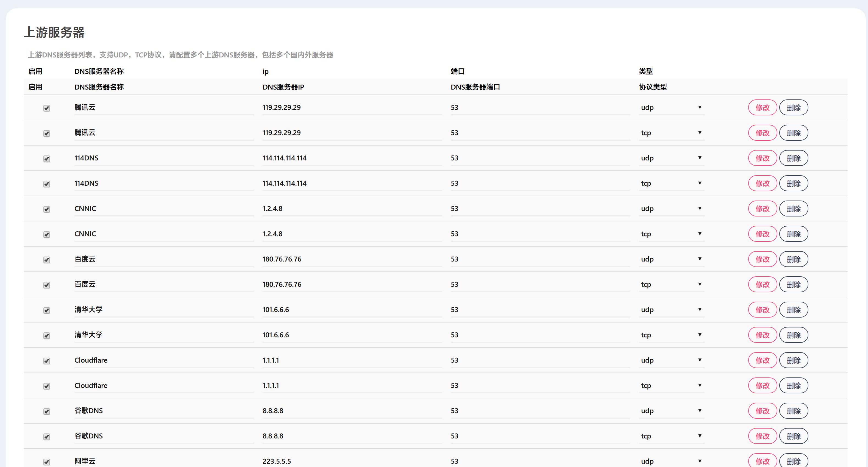Click 修改 on the 百度云 udp server

click(x=762, y=259)
